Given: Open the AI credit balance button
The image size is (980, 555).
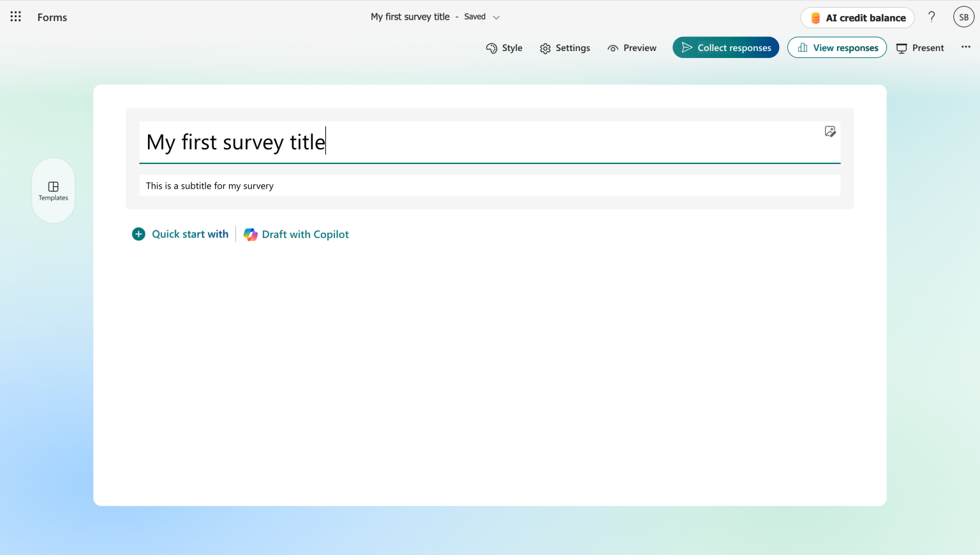Looking at the screenshot, I should 857,18.
